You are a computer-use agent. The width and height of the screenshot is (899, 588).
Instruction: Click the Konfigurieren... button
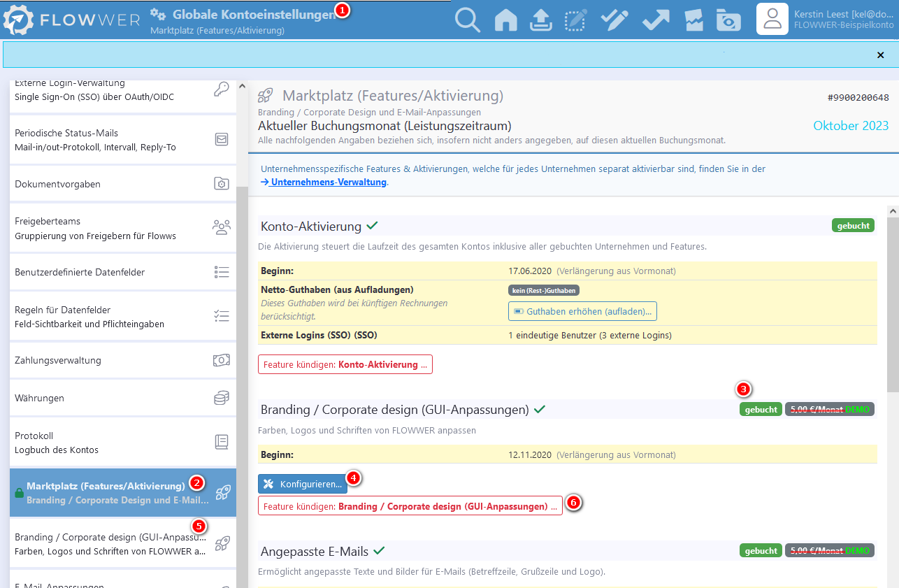coord(303,484)
